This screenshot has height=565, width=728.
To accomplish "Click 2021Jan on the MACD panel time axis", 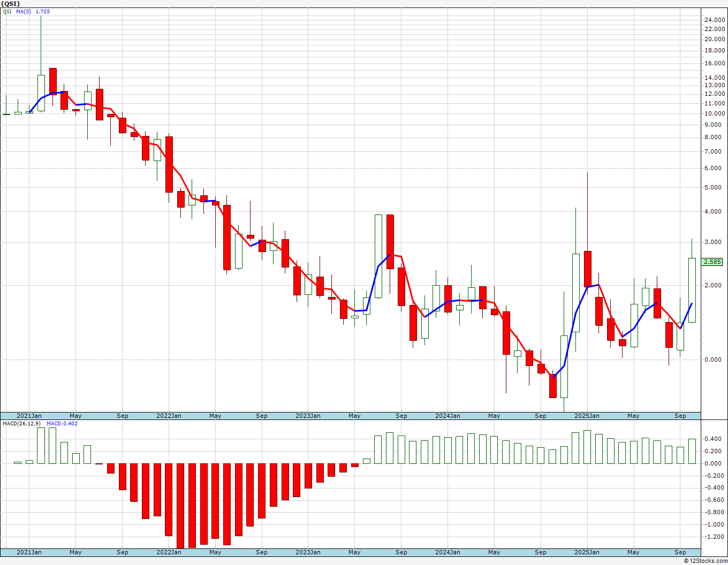I will pos(29,552).
